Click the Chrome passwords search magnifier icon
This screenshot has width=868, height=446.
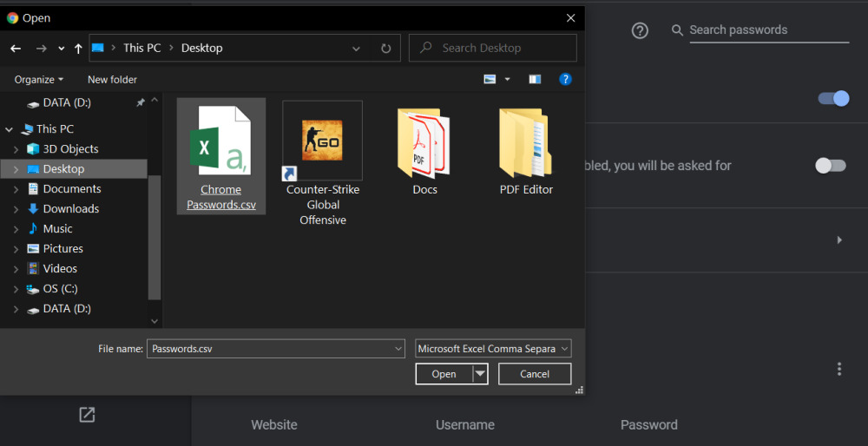point(677,30)
